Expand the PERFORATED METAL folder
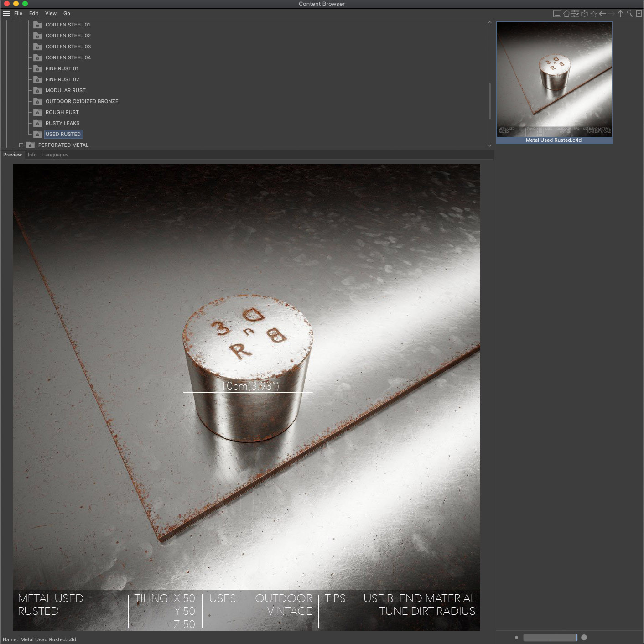 coord(21,145)
